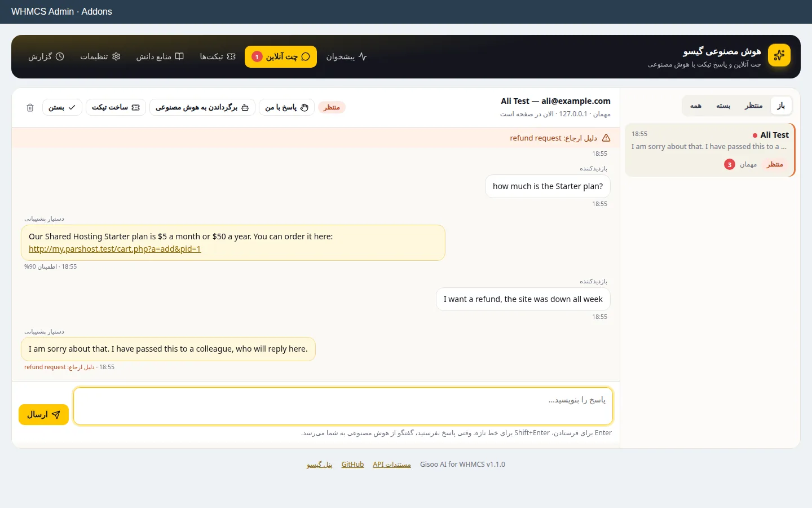This screenshot has width=812, height=508.
Task: Open the Ali Test conversation in the list
Action: (x=709, y=150)
